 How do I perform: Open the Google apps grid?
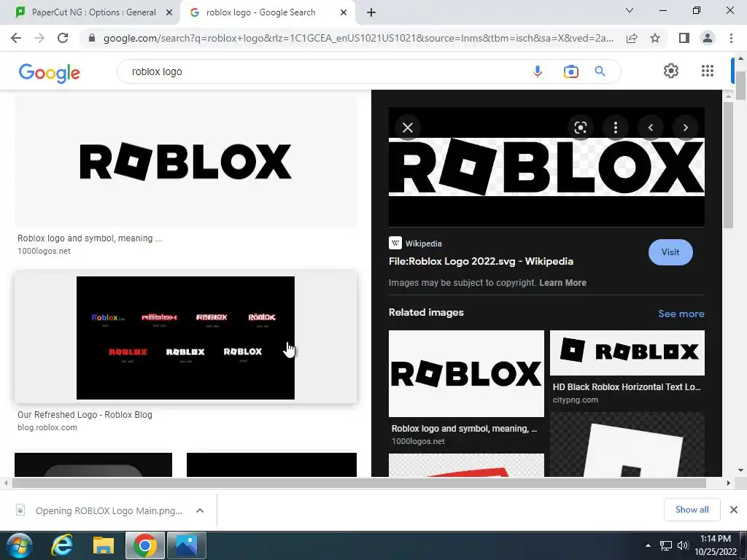[x=708, y=71]
